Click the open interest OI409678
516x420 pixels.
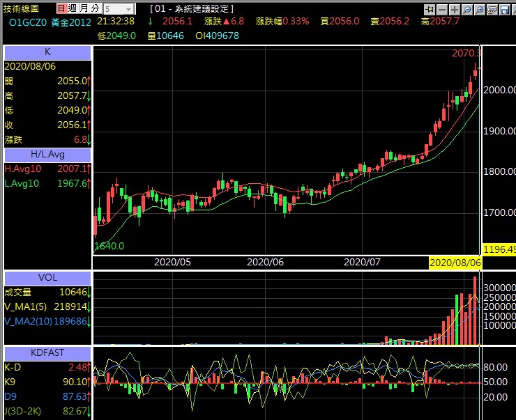tap(217, 36)
